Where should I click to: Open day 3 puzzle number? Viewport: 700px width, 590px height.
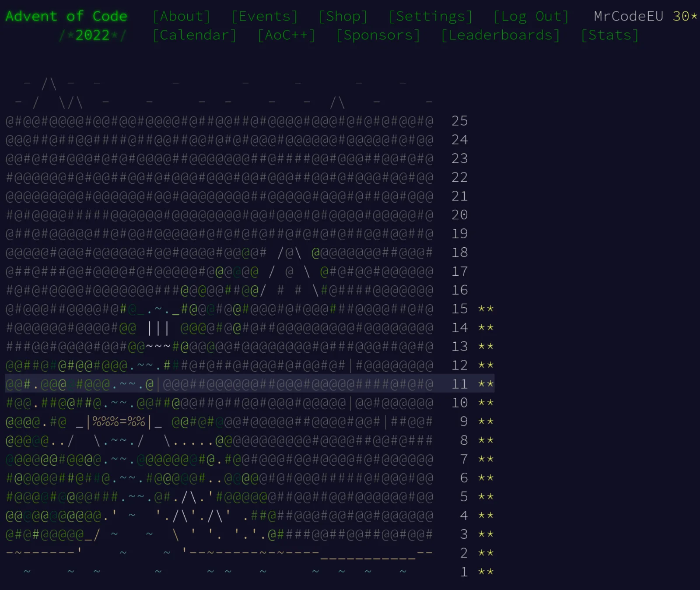point(464,534)
